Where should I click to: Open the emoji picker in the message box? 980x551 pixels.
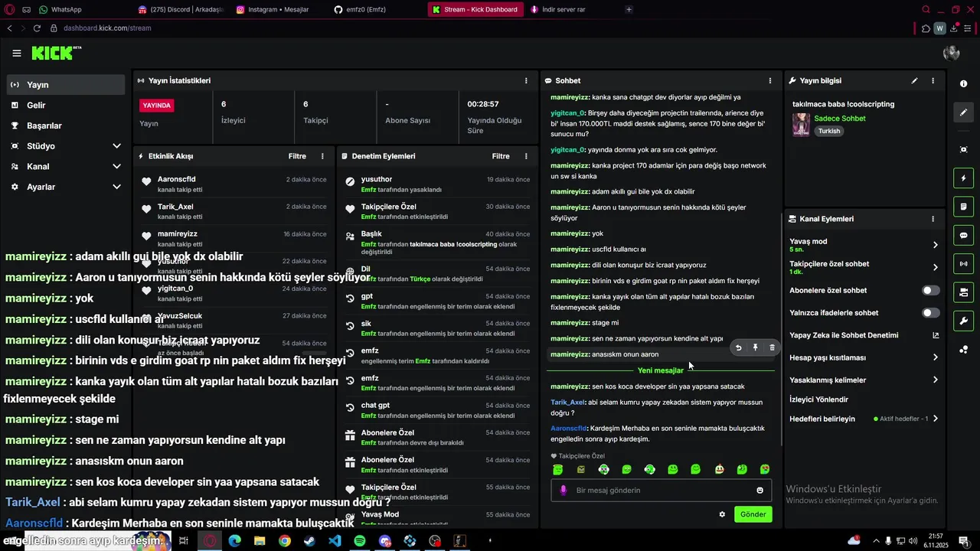(x=759, y=491)
